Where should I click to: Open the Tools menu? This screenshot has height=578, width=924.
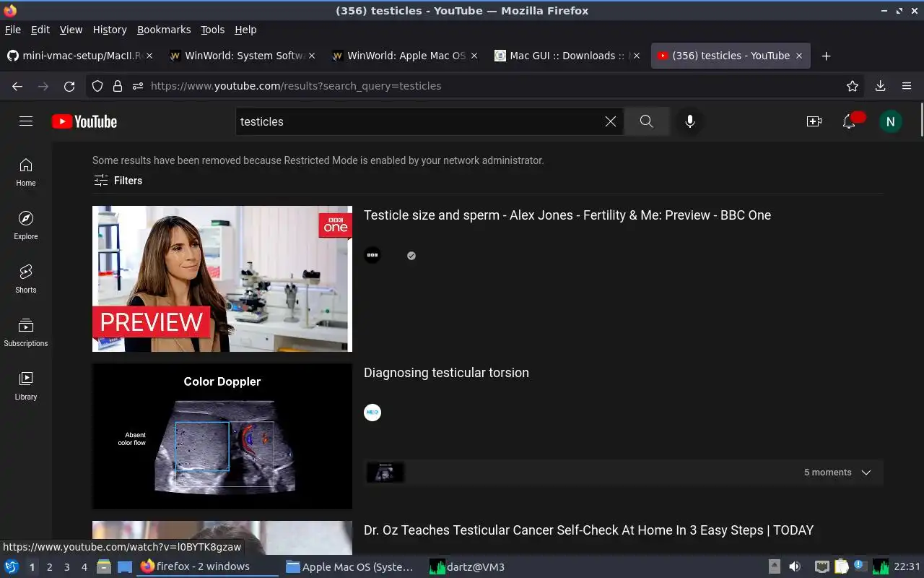(213, 30)
